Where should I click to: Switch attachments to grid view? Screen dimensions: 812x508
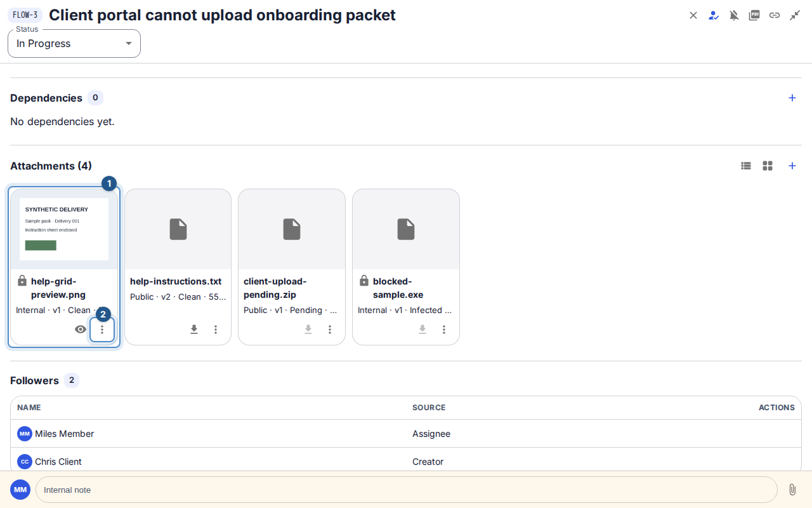click(x=768, y=166)
